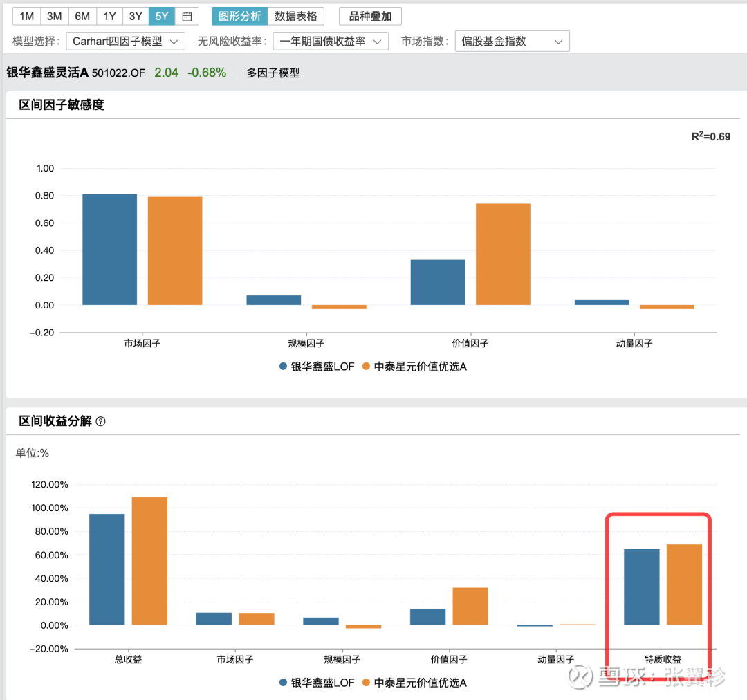Open the 模型选择 Carhart四因子模型 dropdown
The height and width of the screenshot is (700, 747).
coord(125,42)
